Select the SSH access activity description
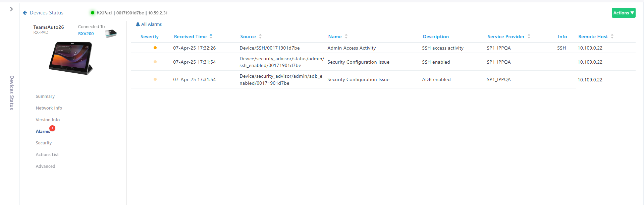 443,48
